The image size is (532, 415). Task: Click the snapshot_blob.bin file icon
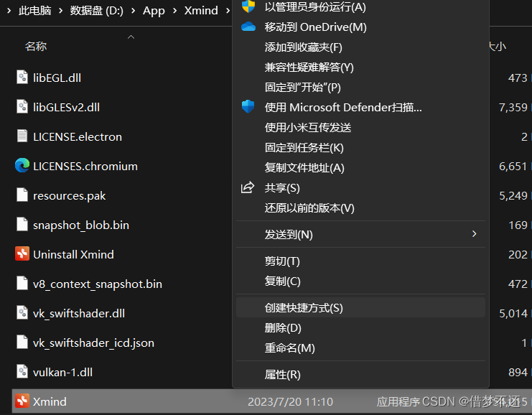22,224
